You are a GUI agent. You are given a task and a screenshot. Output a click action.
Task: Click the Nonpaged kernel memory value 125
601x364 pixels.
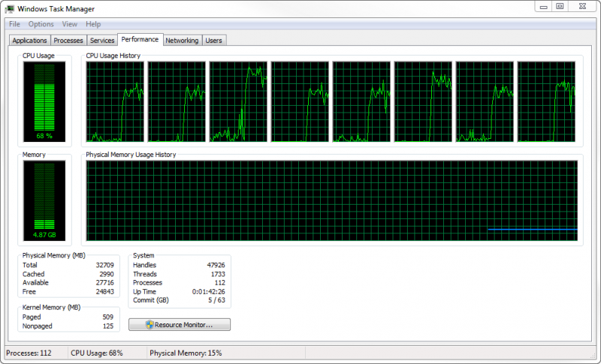(x=108, y=326)
